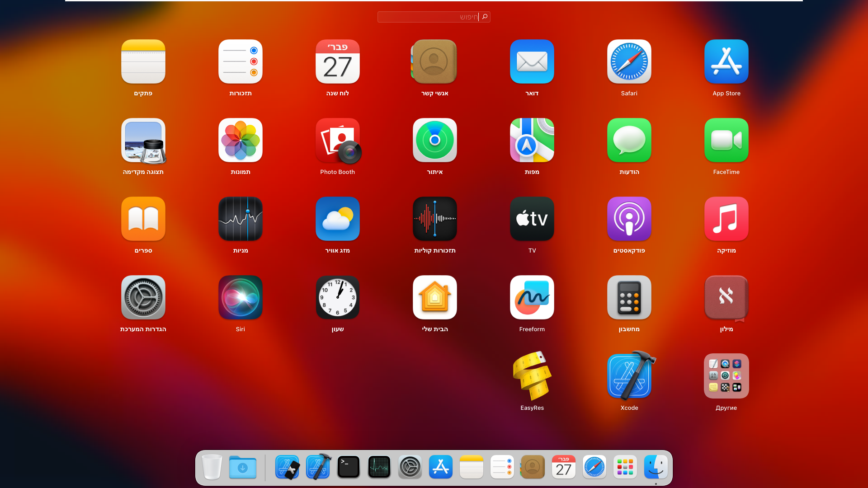
Task: Open the Weather app (מזג אוויר)
Action: coord(338,219)
